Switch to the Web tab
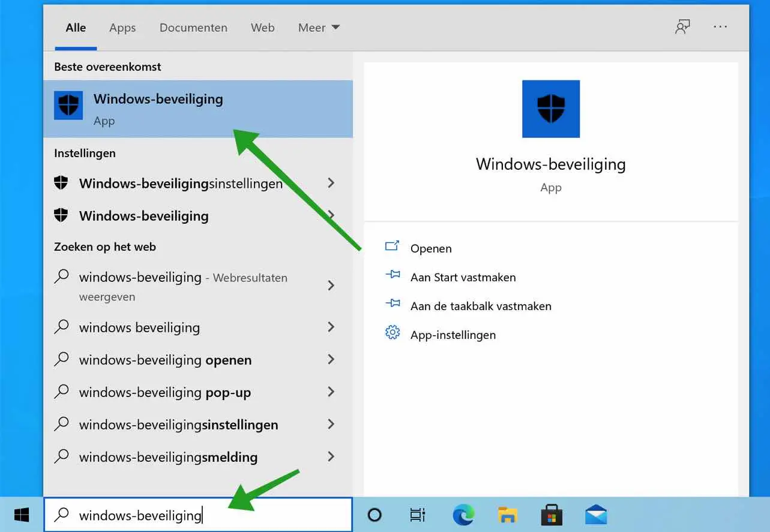 coord(263,28)
